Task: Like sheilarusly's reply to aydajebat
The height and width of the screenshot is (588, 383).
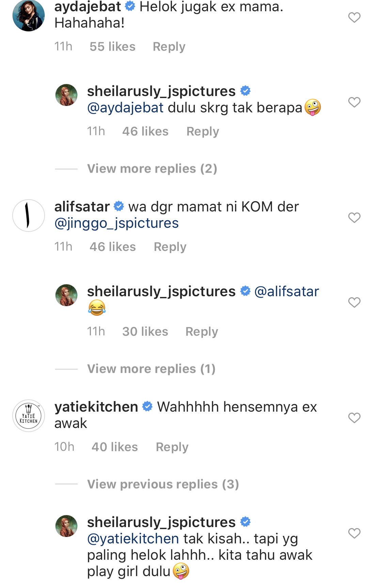Action: pyautogui.click(x=354, y=102)
